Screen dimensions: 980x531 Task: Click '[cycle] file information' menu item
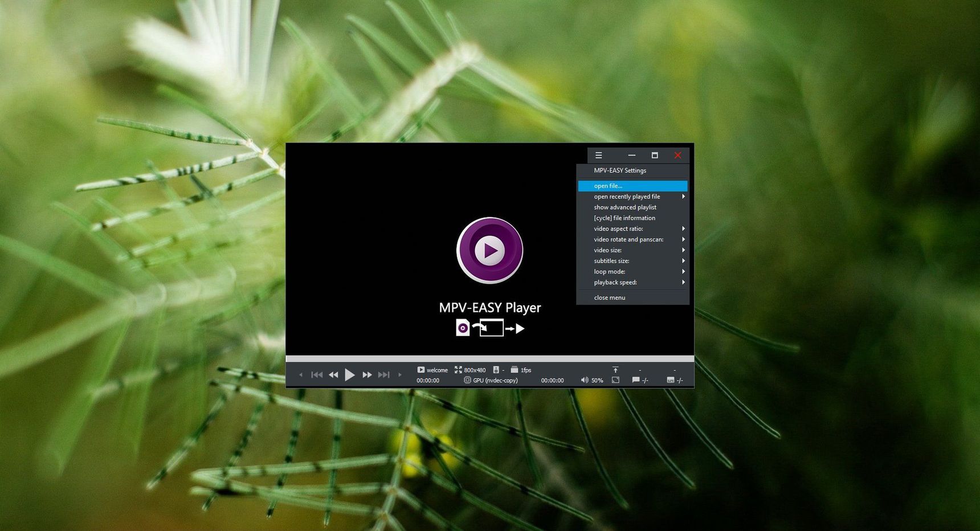[632, 218]
